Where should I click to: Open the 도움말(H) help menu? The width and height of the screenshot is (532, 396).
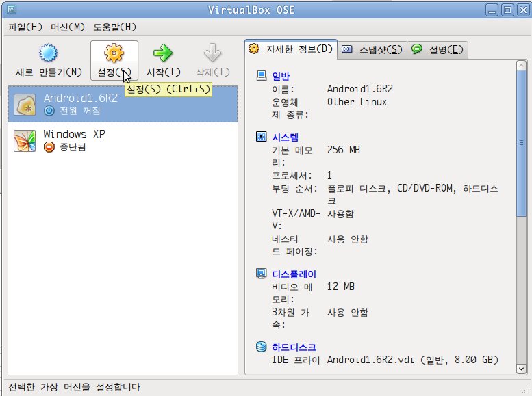(114, 27)
